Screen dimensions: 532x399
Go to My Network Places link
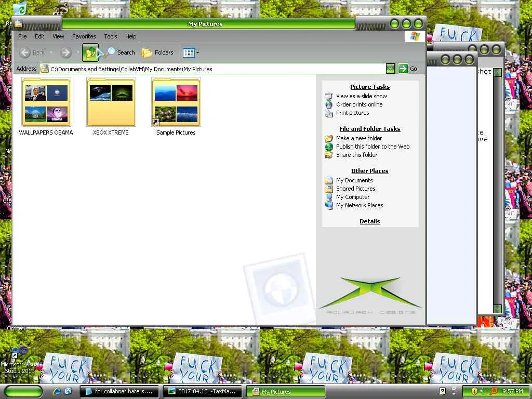pyautogui.click(x=360, y=205)
